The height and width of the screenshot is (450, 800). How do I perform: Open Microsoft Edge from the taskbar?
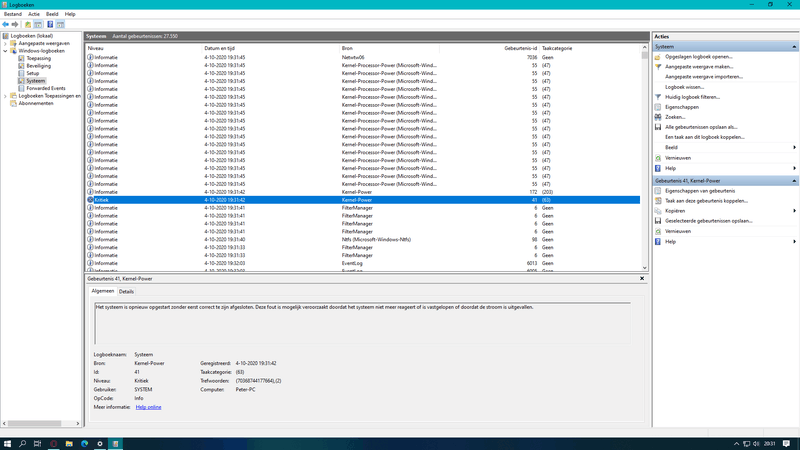click(85, 444)
